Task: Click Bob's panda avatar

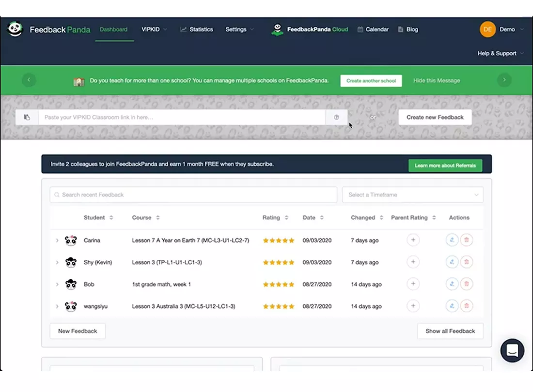Action: pos(71,285)
